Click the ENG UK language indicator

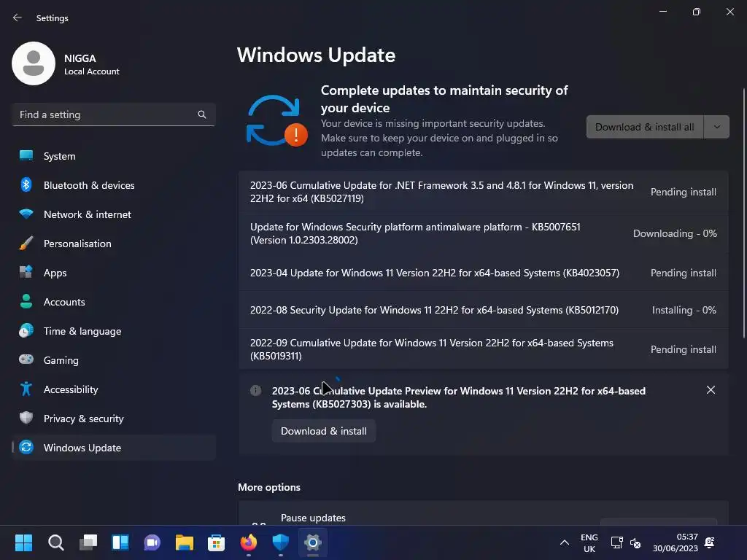(x=589, y=542)
